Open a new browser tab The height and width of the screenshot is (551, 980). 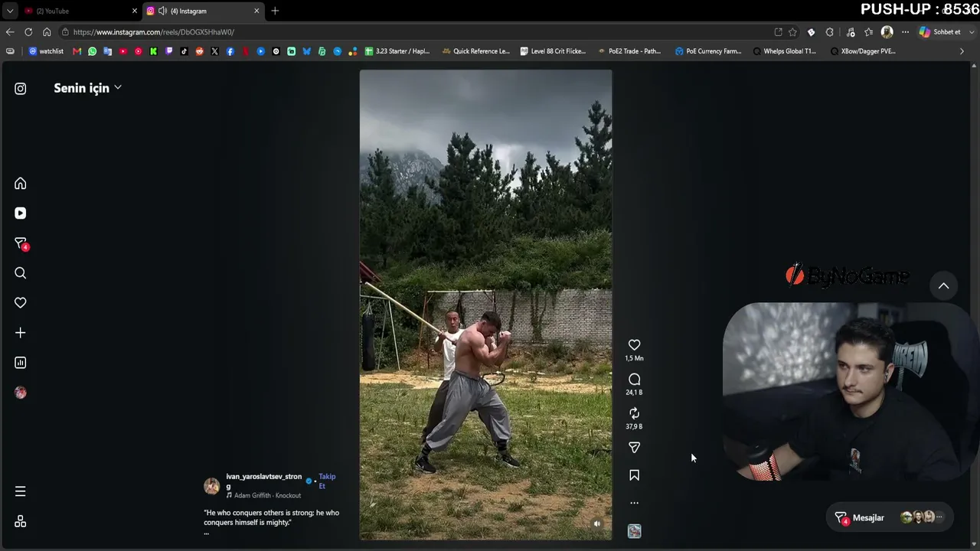[x=275, y=11]
